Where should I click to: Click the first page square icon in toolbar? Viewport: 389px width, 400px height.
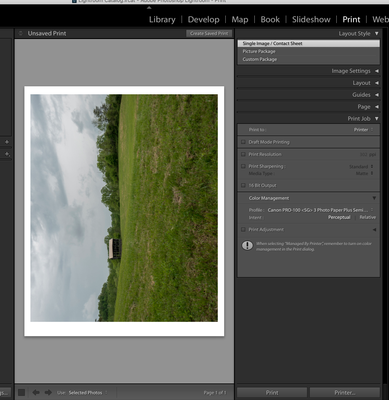[22, 392]
